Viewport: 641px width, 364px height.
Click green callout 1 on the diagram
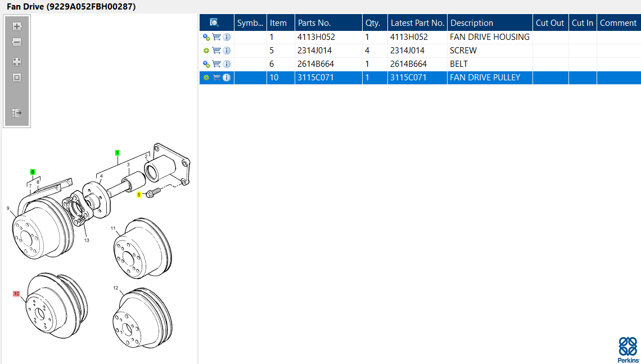point(118,153)
